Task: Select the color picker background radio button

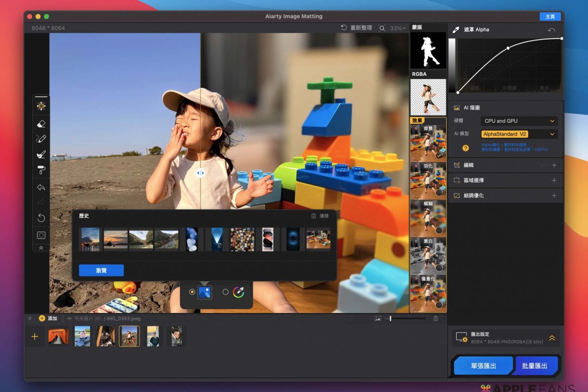Action: pos(226,292)
